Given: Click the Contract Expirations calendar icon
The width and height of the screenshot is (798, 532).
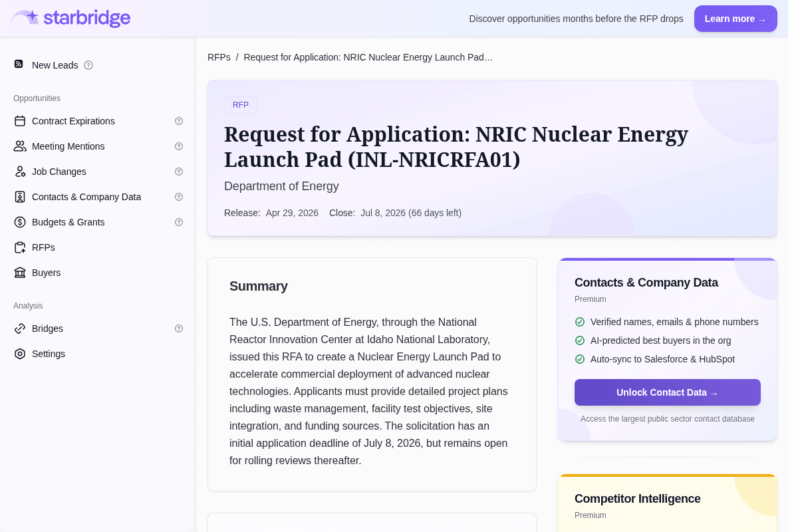Looking at the screenshot, I should click(x=20, y=121).
